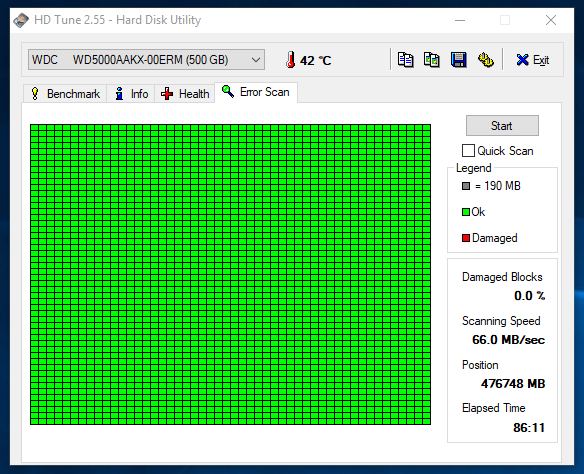Image resolution: width=584 pixels, height=474 pixels.
Task: Click the Health tab red cross icon
Action: tap(167, 94)
